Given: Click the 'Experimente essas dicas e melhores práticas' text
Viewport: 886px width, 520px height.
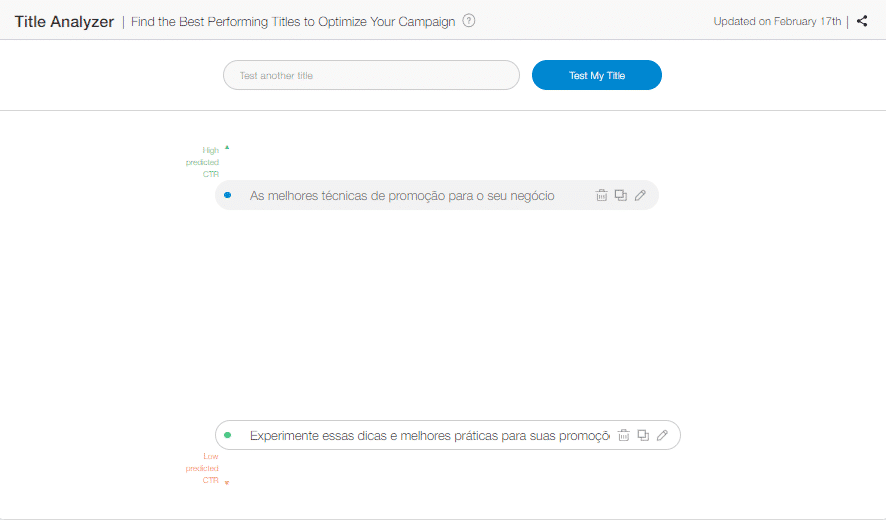Looking at the screenshot, I should click(429, 436).
